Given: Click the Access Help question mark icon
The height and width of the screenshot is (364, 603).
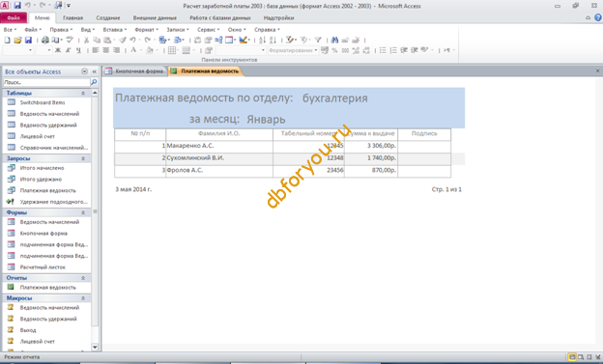Looking at the screenshot, I should pos(598,17).
